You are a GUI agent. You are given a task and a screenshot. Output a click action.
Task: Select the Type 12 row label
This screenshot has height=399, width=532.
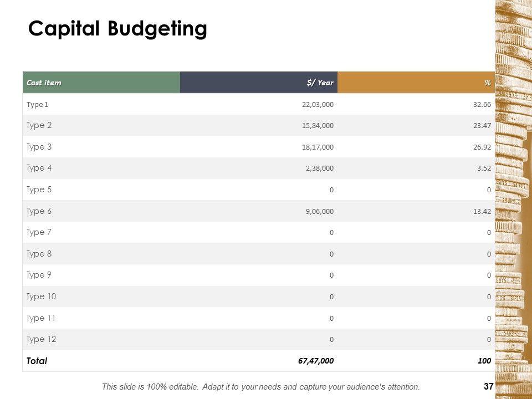[41, 339]
